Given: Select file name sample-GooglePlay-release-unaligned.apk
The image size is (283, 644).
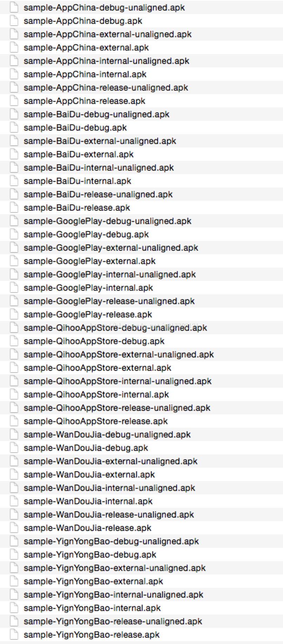Looking at the screenshot, I should click(x=109, y=301).
